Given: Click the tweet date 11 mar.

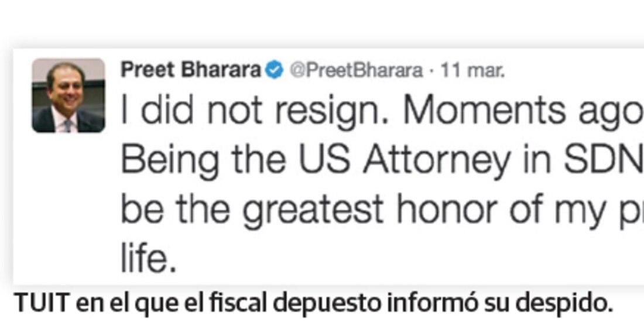Looking at the screenshot, I should 473,71.
